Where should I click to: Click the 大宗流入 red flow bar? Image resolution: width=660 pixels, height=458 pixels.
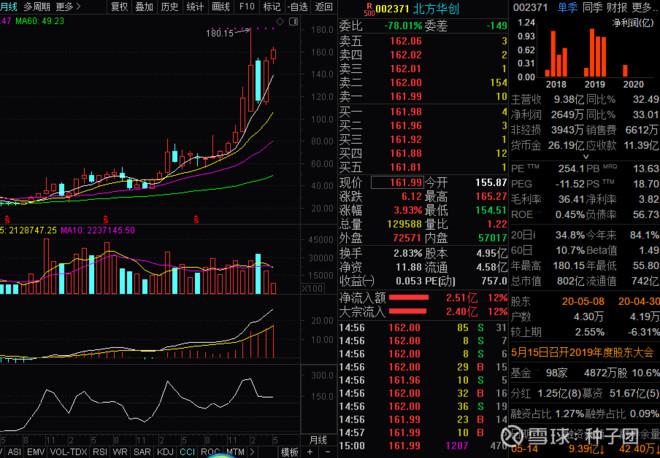pyautogui.click(x=408, y=312)
